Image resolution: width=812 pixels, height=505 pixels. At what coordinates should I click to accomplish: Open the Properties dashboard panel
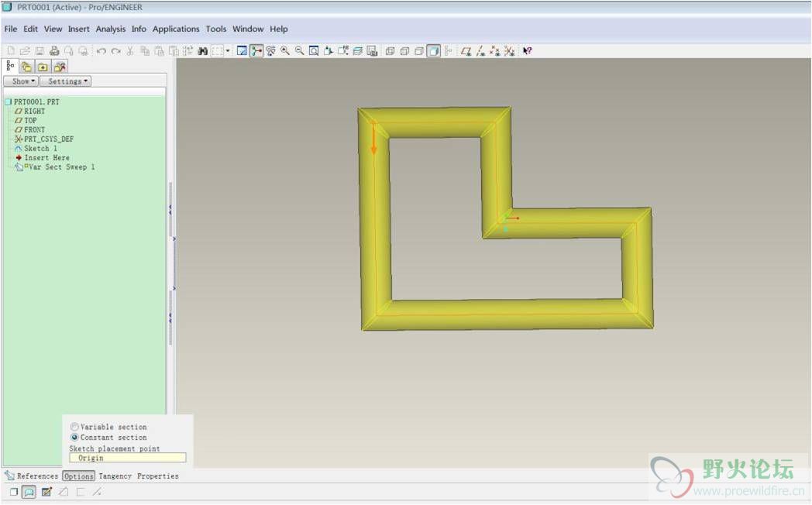click(x=158, y=476)
